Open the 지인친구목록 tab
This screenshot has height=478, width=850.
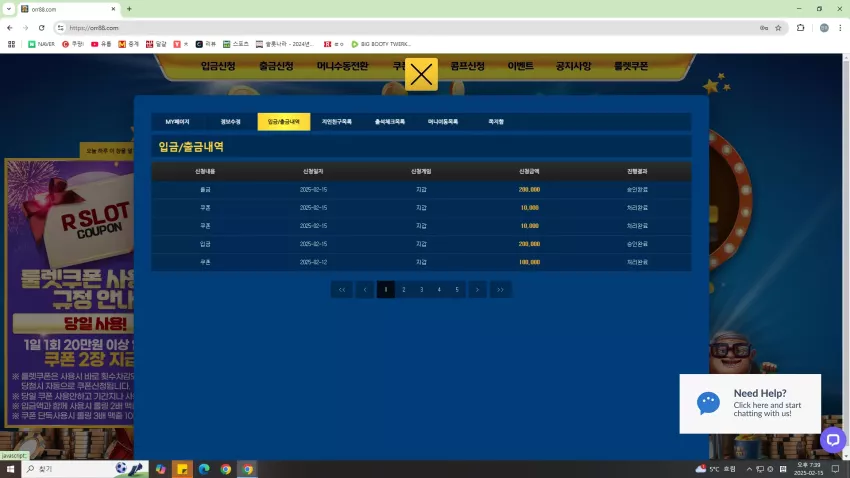[x=337, y=122]
